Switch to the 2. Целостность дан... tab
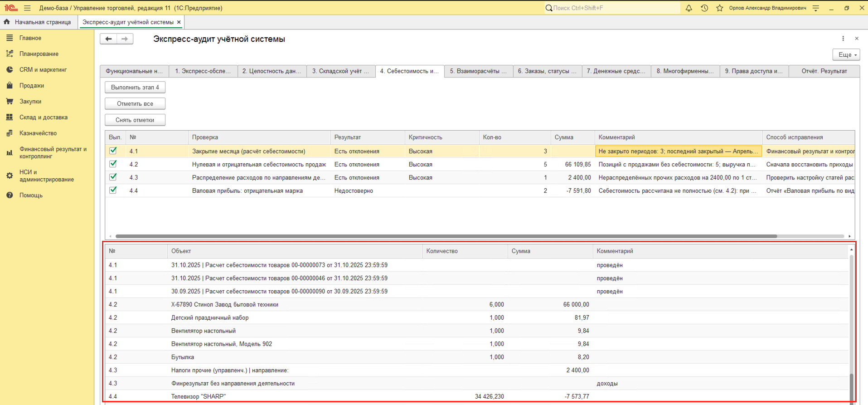The width and height of the screenshot is (868, 405). (272, 71)
